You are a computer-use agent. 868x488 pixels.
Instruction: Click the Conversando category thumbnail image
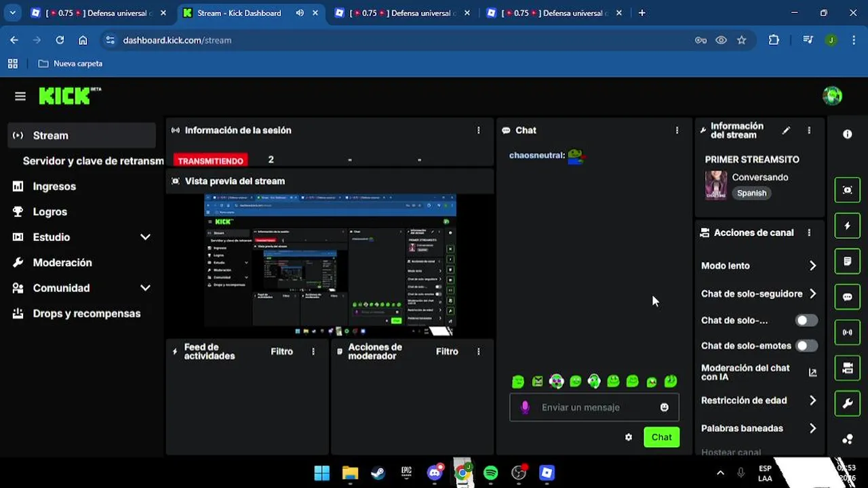[x=716, y=185]
